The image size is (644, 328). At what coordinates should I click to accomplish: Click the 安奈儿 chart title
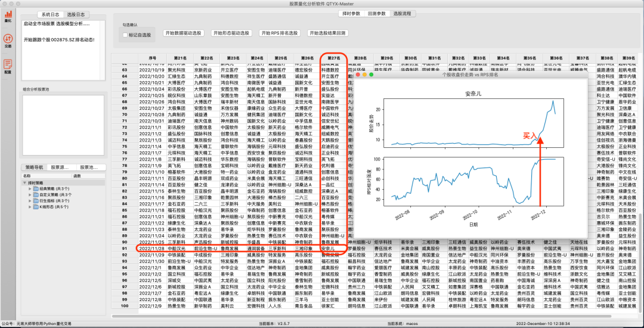coord(473,94)
